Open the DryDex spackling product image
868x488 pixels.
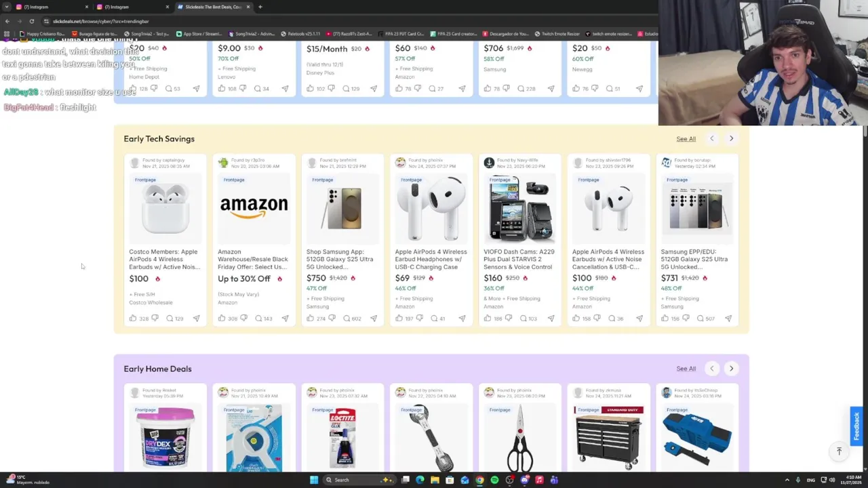tap(165, 436)
